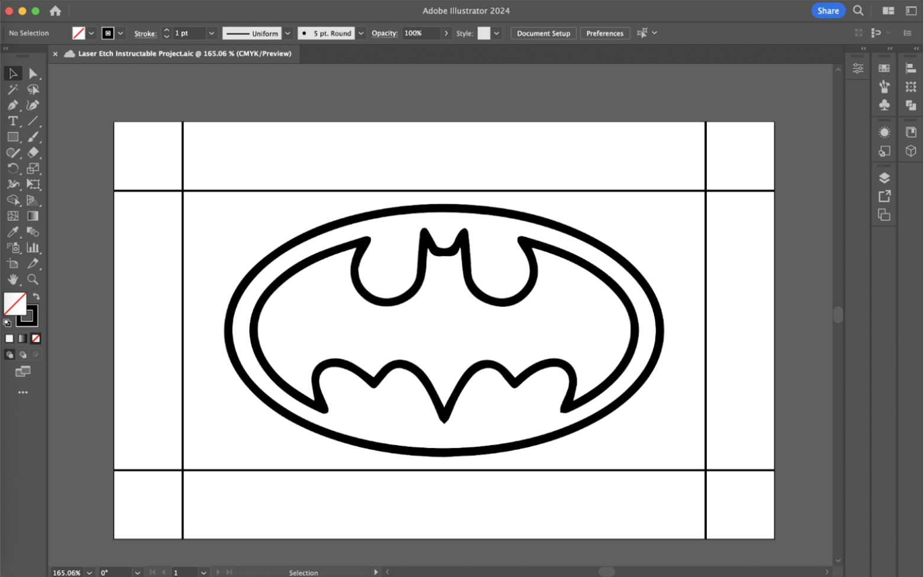Select the Blend tool

33,232
